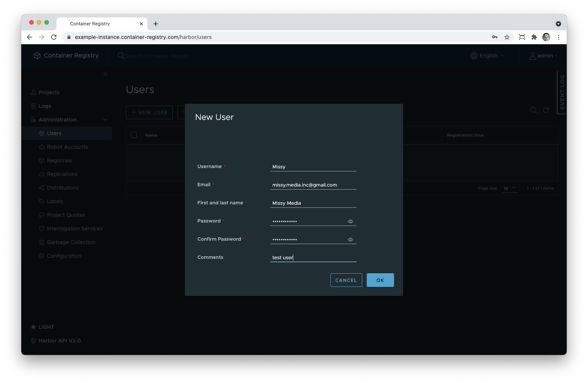Open a new browser tab

click(x=156, y=24)
